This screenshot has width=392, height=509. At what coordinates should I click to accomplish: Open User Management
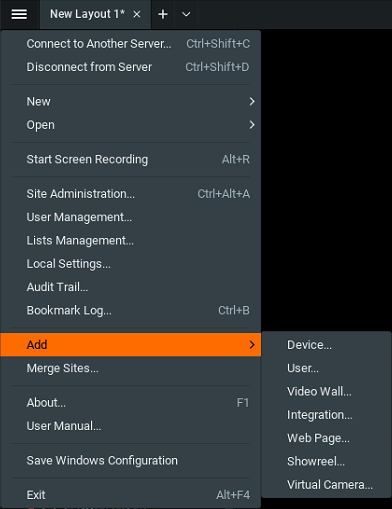(131, 217)
